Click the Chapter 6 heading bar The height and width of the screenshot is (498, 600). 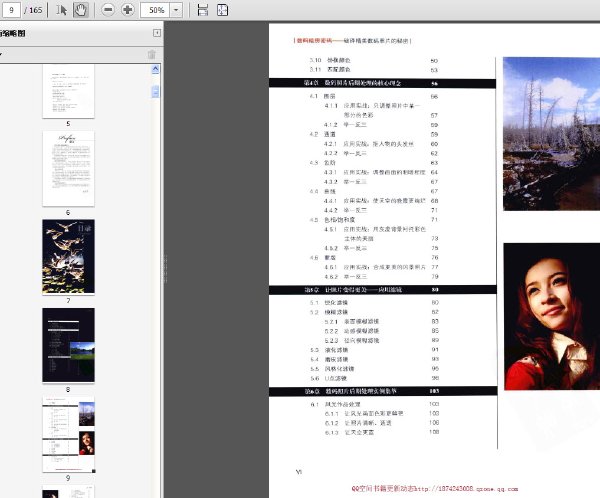pyautogui.click(x=383, y=391)
